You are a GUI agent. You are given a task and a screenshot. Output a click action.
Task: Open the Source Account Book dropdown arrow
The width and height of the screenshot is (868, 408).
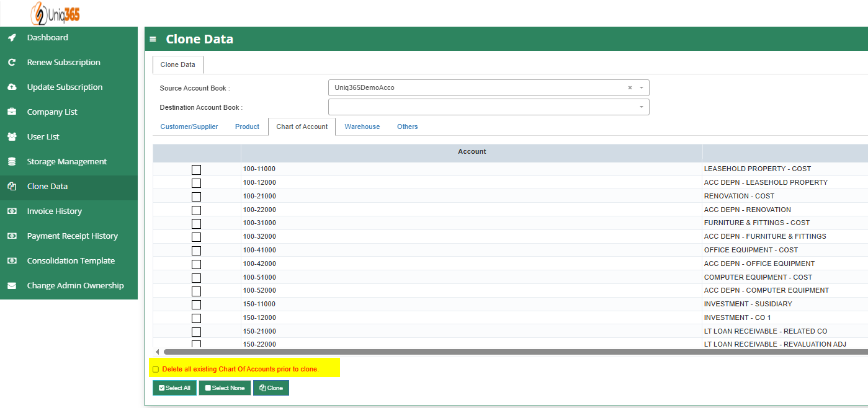[642, 88]
